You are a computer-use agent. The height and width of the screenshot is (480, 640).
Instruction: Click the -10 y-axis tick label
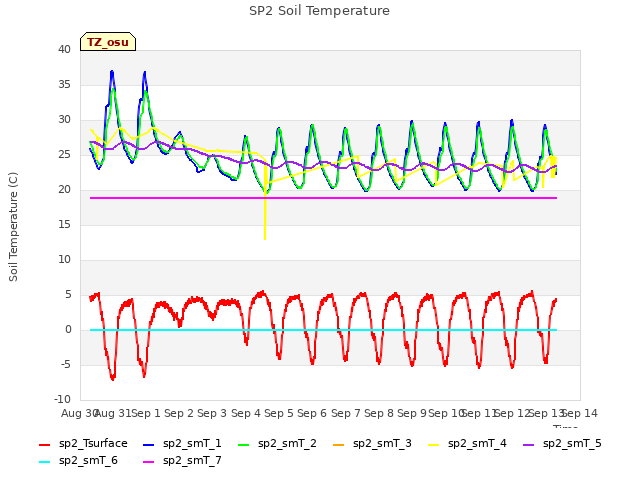coord(62,400)
